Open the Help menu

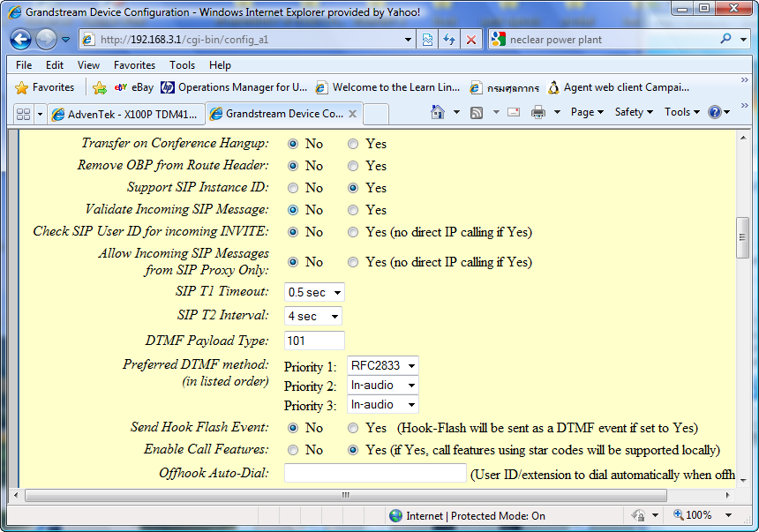(x=220, y=65)
